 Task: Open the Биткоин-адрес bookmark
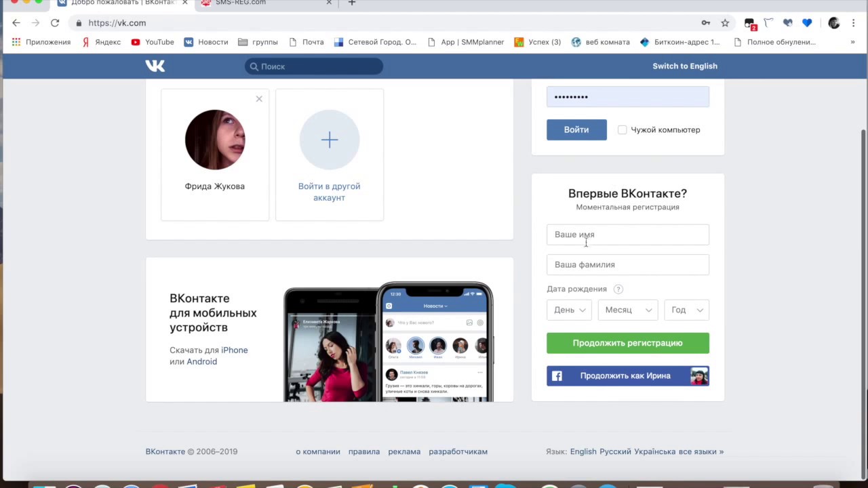click(679, 42)
